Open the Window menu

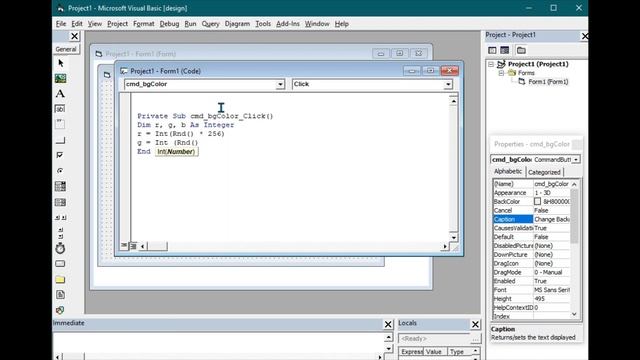(317, 24)
